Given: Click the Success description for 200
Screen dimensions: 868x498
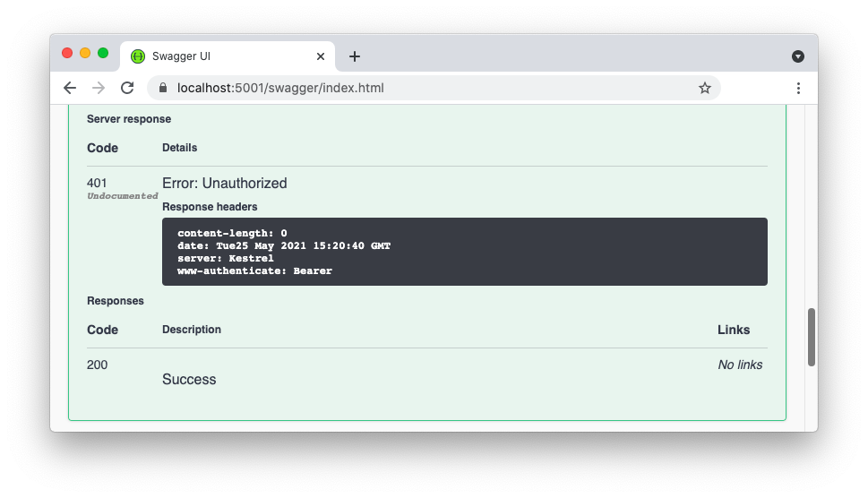Looking at the screenshot, I should [189, 379].
